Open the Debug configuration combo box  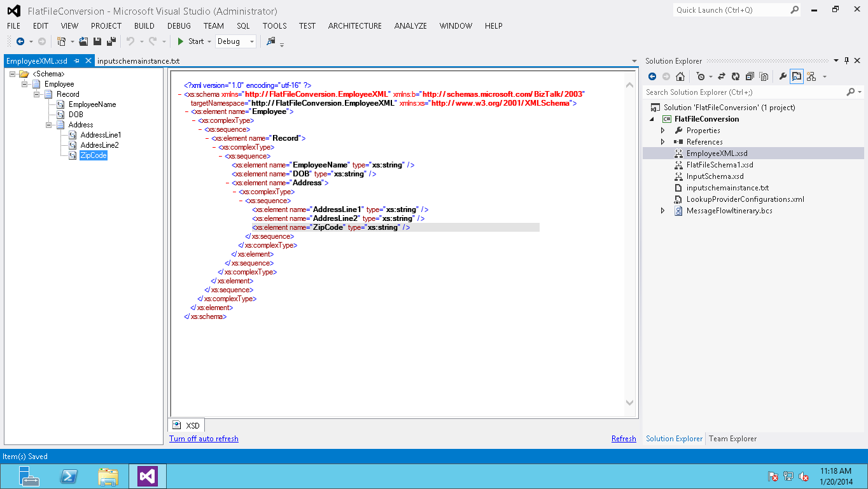coord(236,41)
